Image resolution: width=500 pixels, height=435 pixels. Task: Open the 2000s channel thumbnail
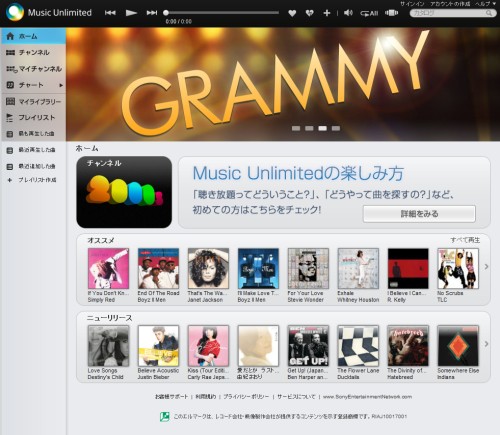point(124,192)
